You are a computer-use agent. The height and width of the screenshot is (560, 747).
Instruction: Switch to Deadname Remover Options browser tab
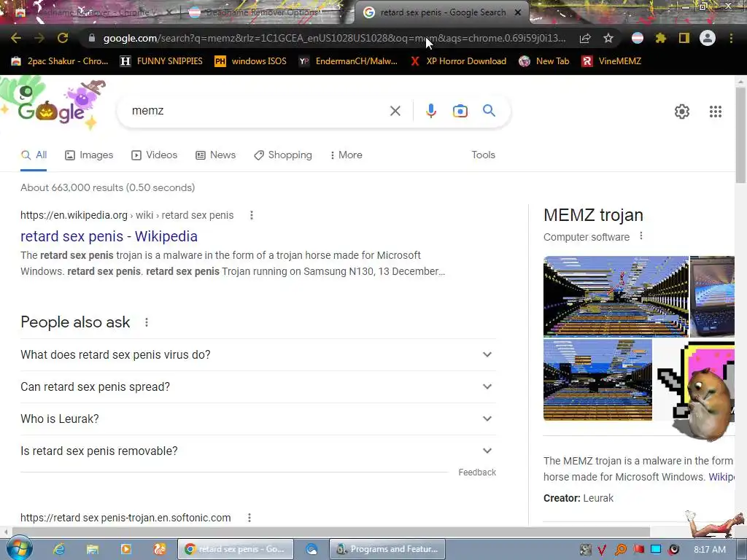pyautogui.click(x=261, y=12)
